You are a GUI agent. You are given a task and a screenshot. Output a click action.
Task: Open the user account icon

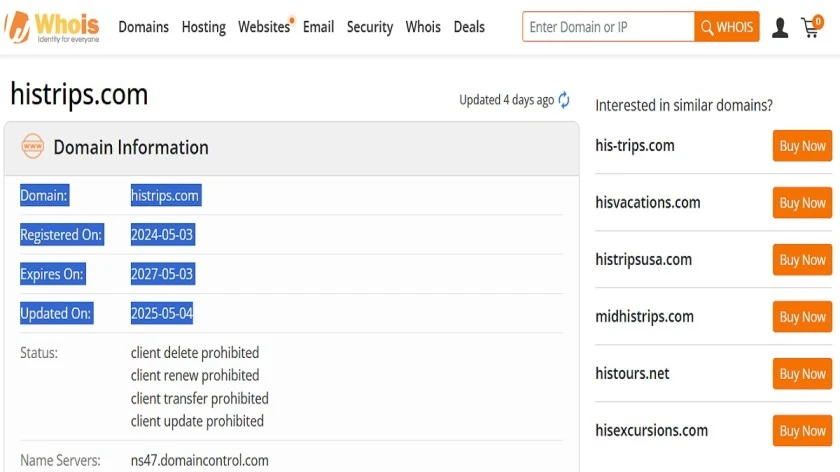coord(780,27)
